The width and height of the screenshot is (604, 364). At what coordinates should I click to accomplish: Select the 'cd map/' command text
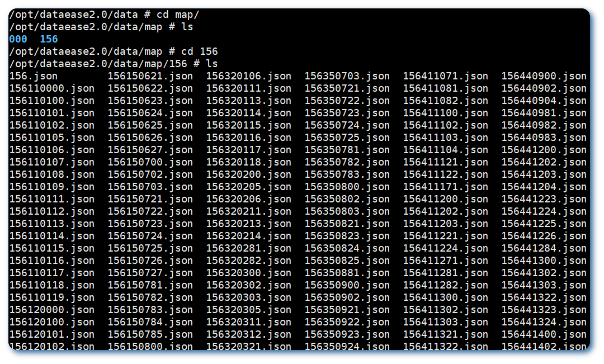point(178,15)
